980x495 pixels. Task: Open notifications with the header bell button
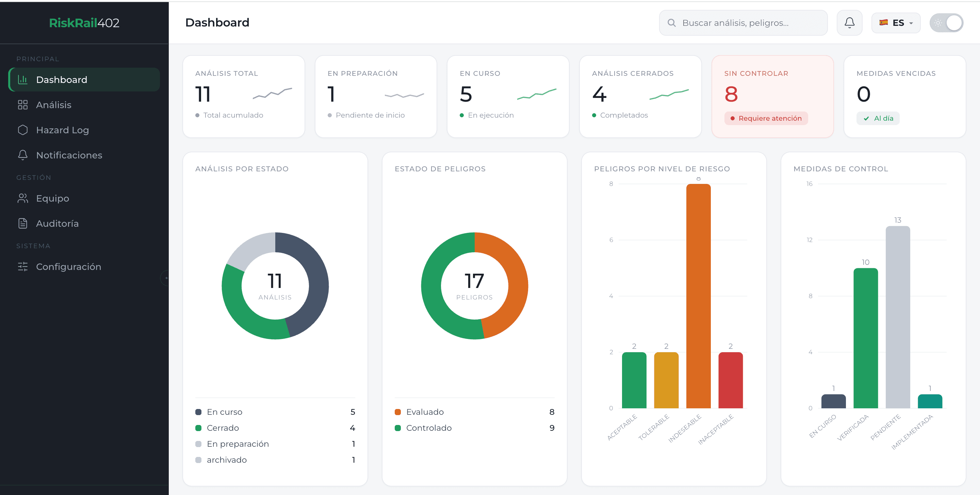(849, 23)
